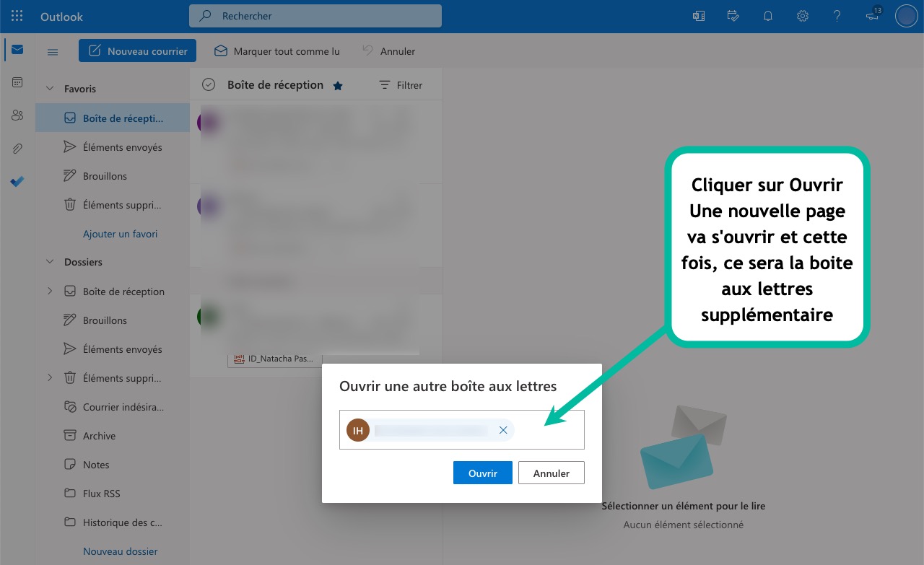Open the app launcher waffle icon
The image size is (924, 565).
tap(17, 16)
